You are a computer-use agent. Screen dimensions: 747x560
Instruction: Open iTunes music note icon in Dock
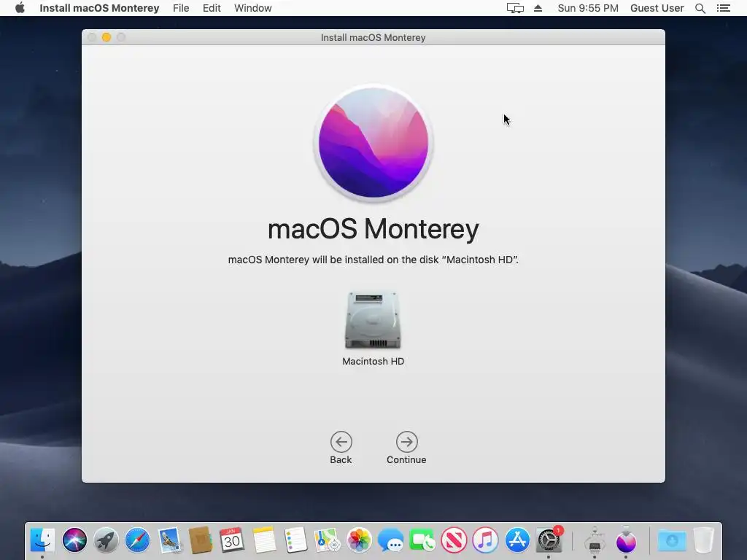click(x=485, y=540)
